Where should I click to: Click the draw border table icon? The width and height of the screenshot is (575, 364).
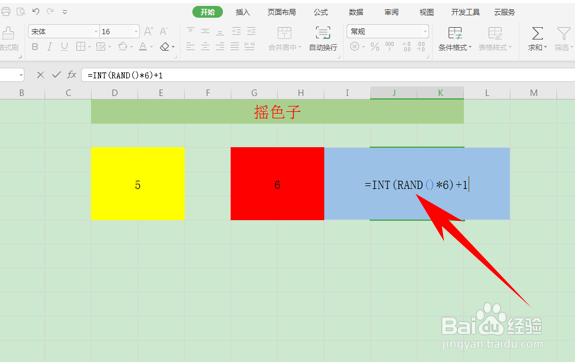tap(100, 47)
